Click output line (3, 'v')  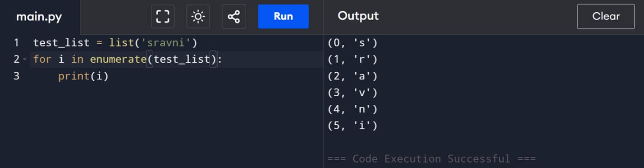coord(352,93)
